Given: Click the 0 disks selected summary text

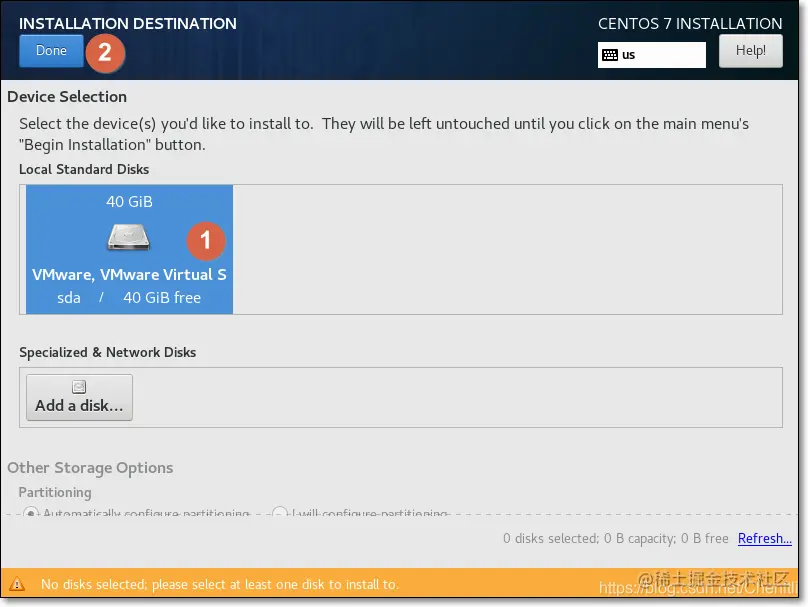Looking at the screenshot, I should tap(615, 538).
